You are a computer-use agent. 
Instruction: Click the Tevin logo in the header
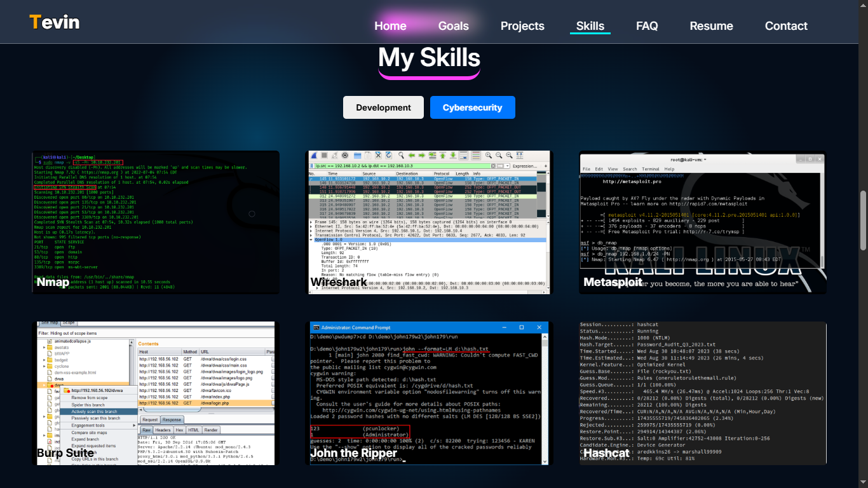pos(54,22)
